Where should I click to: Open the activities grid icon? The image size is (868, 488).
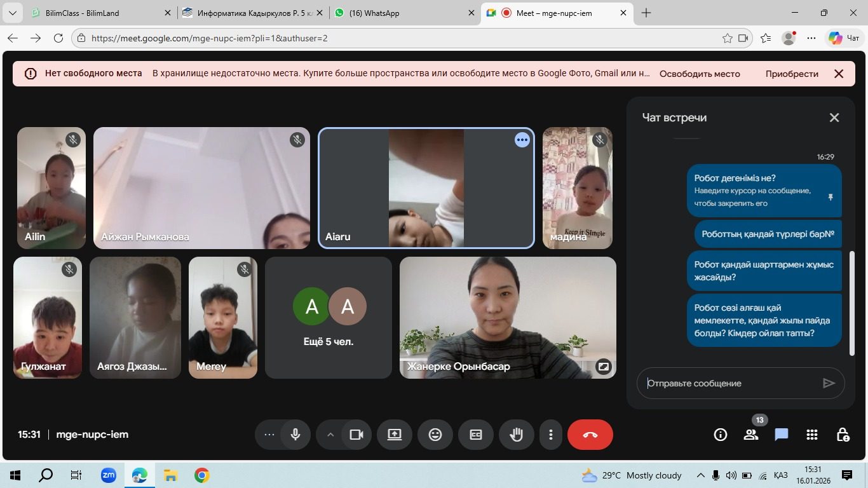coord(811,435)
